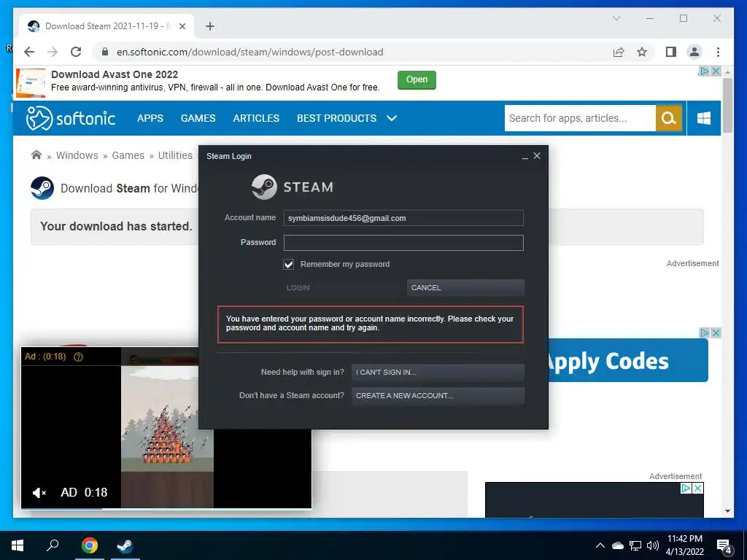Open Chrome three-dot menu
The height and width of the screenshot is (560, 747).
click(718, 52)
